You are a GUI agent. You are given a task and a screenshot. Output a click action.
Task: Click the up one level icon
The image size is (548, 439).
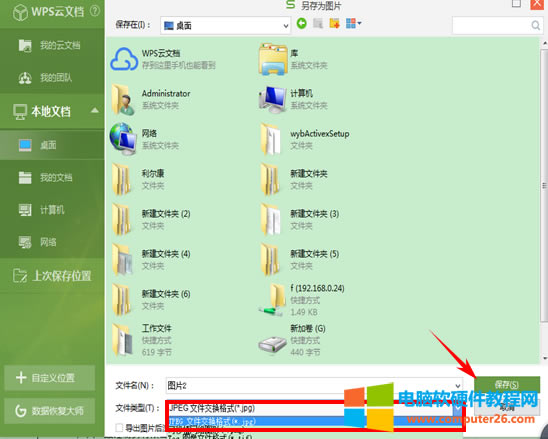[x=318, y=24]
